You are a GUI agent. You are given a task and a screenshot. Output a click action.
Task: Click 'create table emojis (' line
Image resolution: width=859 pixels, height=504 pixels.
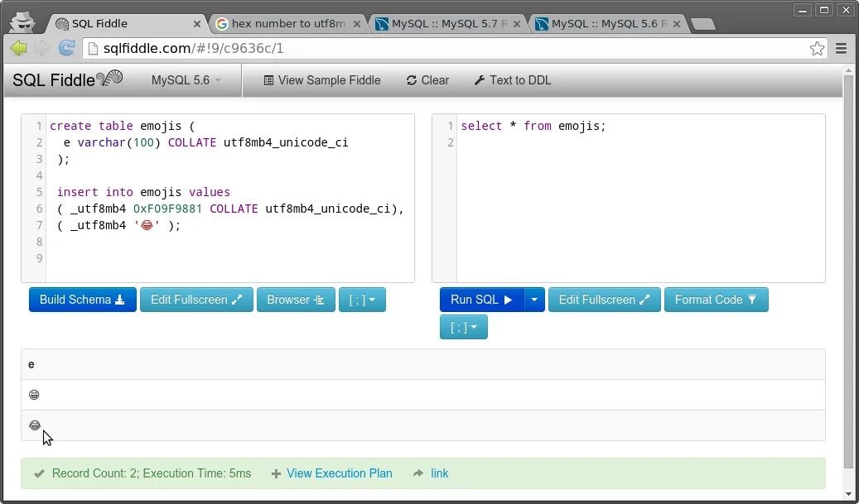122,127
